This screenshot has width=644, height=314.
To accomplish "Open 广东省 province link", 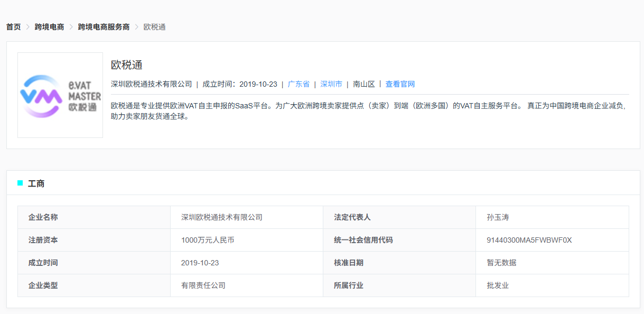I will click(298, 84).
